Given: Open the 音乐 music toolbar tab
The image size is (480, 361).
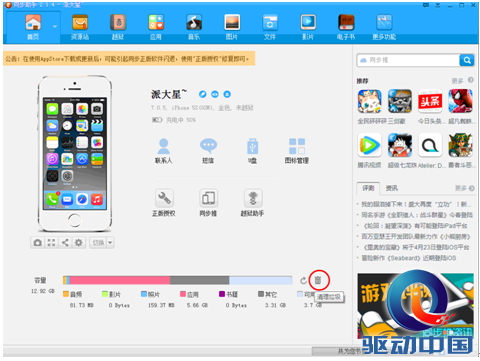Looking at the screenshot, I should point(194,27).
